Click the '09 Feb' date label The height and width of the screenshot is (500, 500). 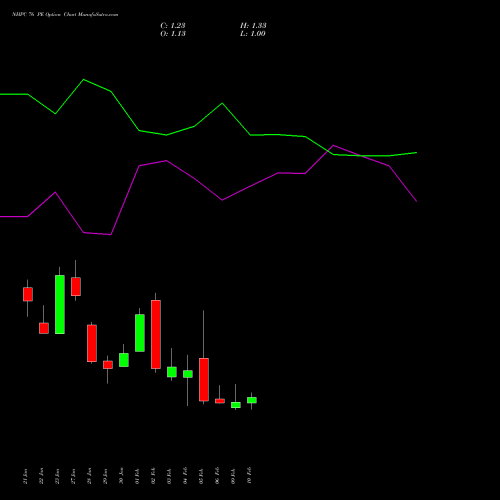(x=233, y=476)
